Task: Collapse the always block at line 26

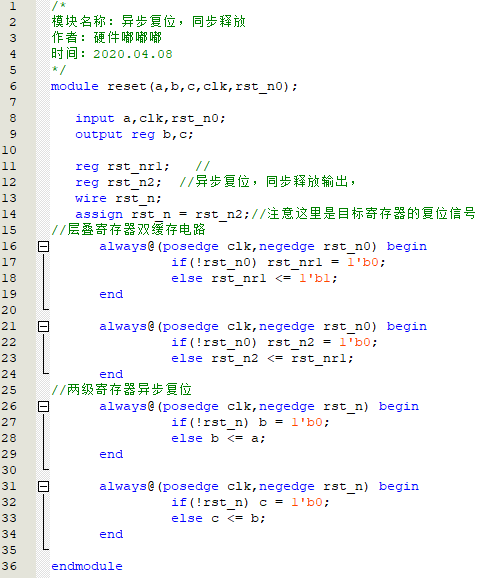Action: click(43, 406)
